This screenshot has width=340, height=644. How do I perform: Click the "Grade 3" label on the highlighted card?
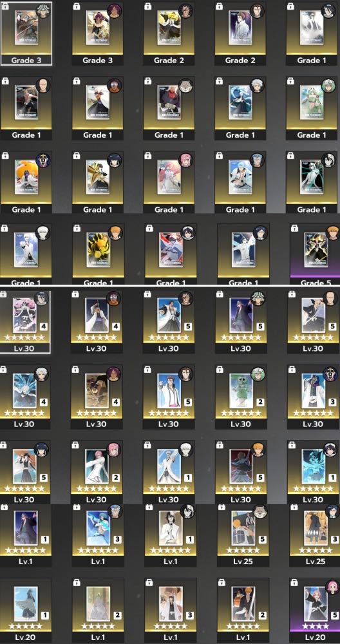pos(26,61)
